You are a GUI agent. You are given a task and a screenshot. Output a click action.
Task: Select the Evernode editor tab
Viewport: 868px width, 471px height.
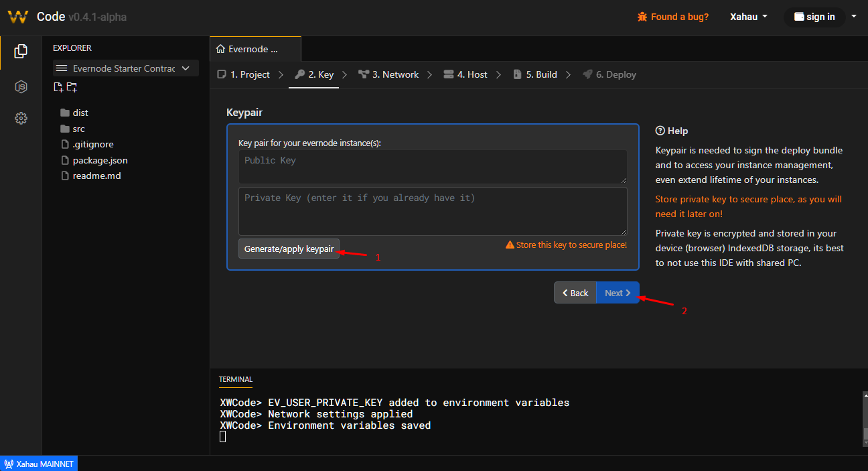pos(255,49)
